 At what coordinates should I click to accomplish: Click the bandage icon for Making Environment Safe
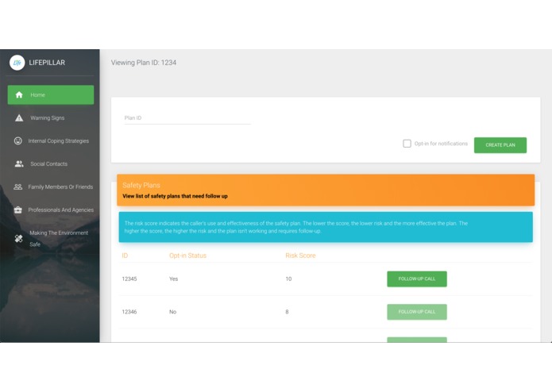pyautogui.click(x=18, y=238)
